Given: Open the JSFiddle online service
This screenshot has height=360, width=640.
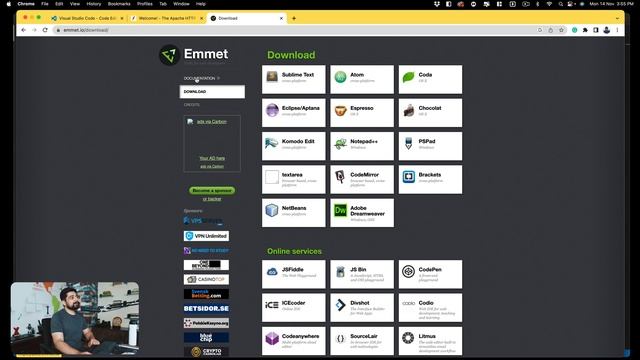Looking at the screenshot, I should [294, 274].
